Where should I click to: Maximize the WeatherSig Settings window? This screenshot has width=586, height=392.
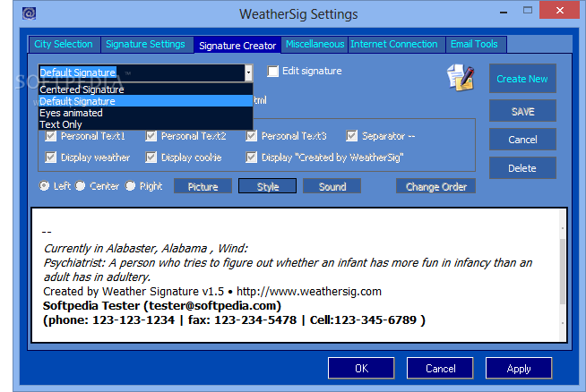528,11
